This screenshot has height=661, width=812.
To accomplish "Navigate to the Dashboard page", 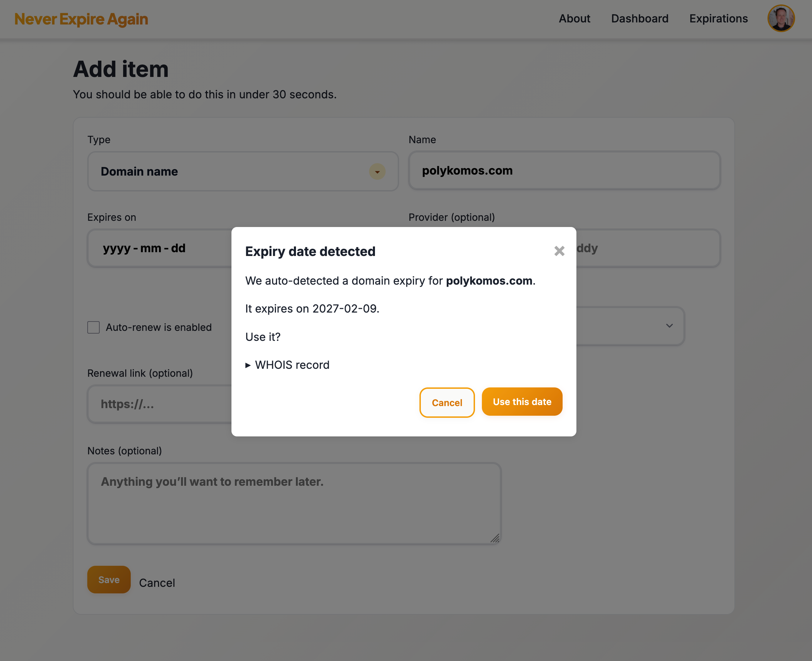I will 640,18.
